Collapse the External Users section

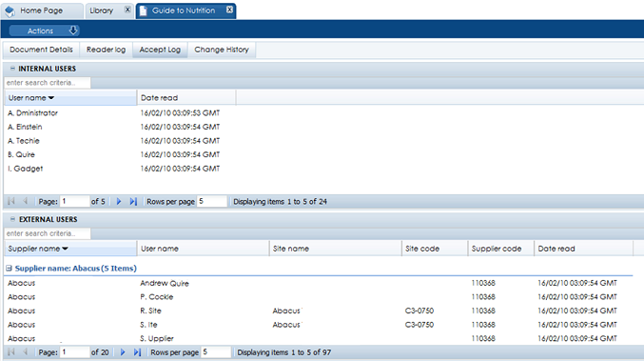(x=12, y=219)
